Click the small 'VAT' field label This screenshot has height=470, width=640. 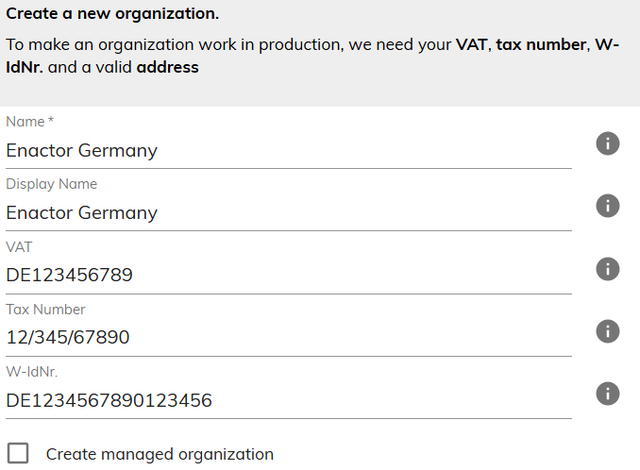(x=20, y=246)
